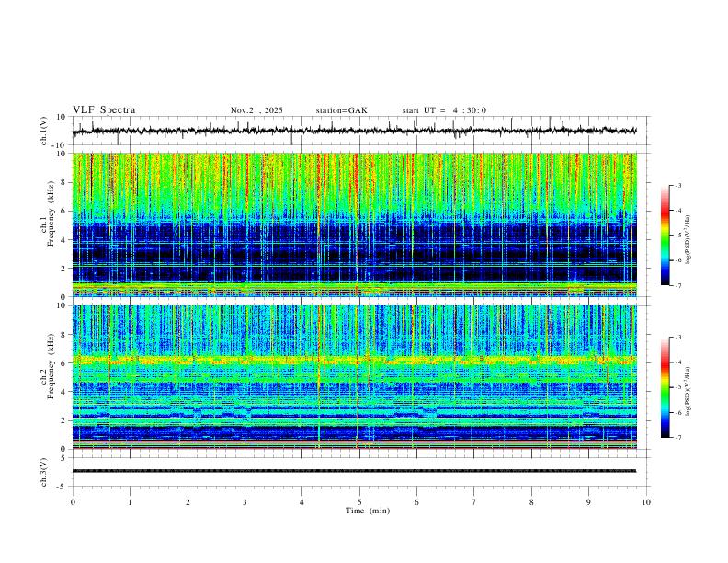The height and width of the screenshot is (563, 728).
Task: Click the 'Time (min)' axis title
Action: coord(368,511)
